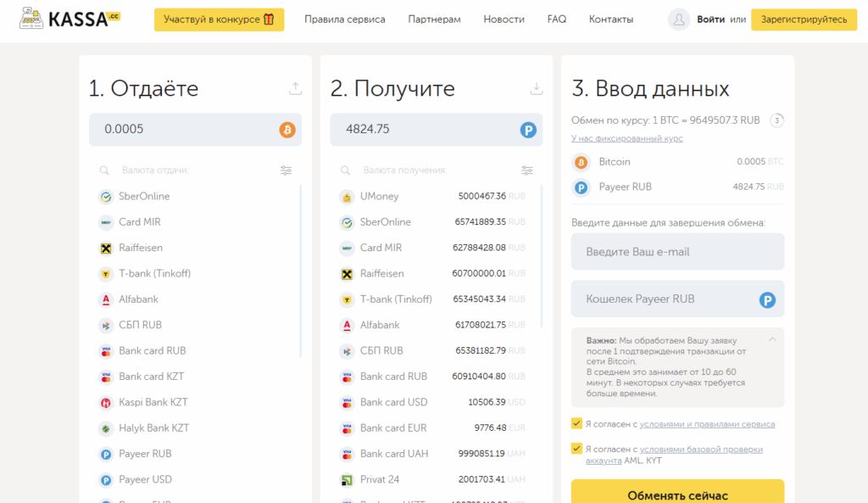Open the У нас фиксированный курс link

[626, 138]
